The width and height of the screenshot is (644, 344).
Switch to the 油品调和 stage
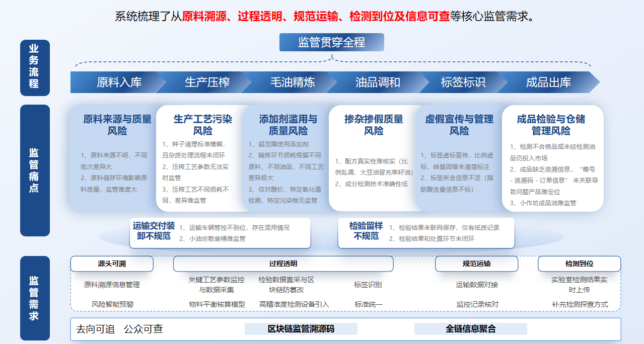[378, 82]
